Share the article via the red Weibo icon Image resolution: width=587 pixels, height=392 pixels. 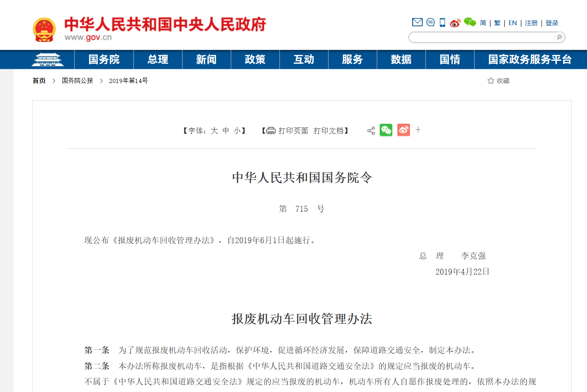click(403, 130)
